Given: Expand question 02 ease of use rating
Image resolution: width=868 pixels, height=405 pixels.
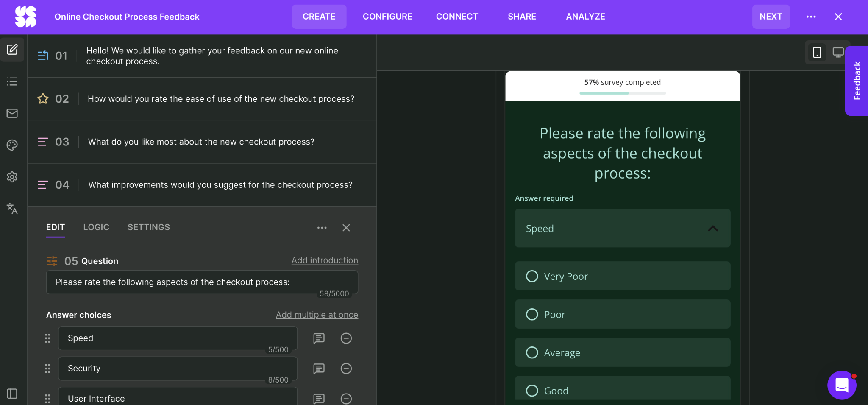Looking at the screenshot, I should coord(202,99).
